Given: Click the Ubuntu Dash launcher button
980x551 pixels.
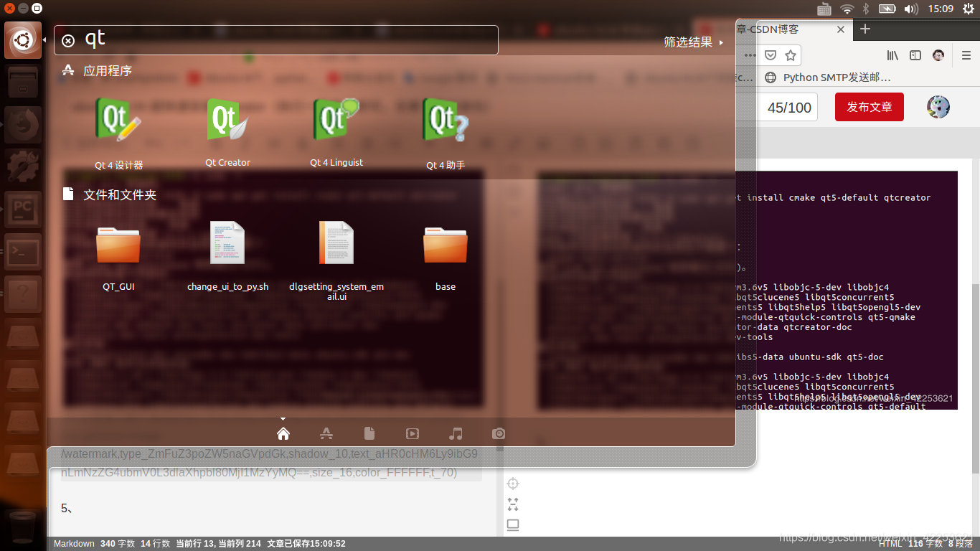Looking at the screenshot, I should 23,40.
